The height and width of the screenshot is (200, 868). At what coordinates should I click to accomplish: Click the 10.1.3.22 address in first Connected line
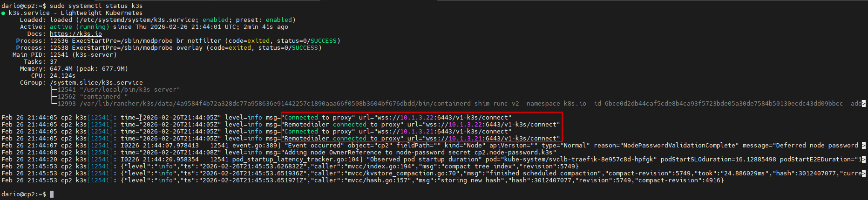[417, 118]
